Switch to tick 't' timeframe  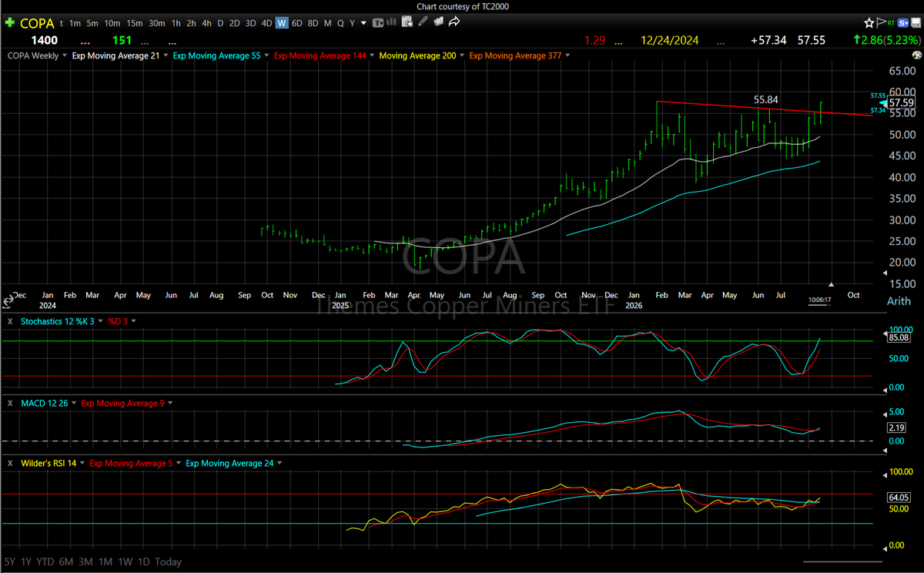point(62,23)
